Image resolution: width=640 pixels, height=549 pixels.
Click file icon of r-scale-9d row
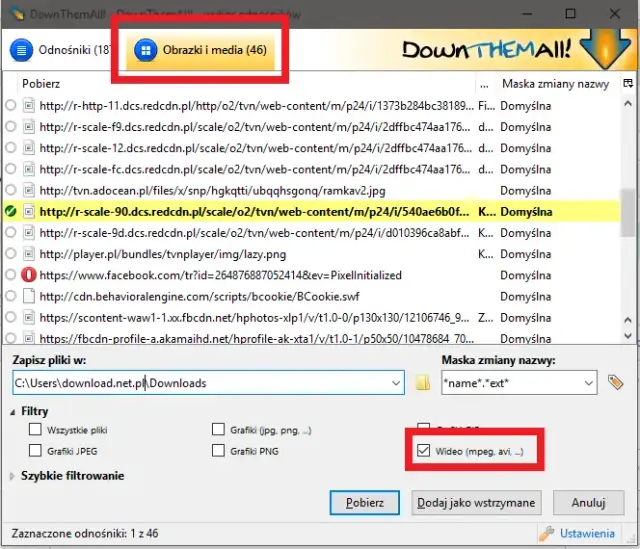(x=29, y=233)
